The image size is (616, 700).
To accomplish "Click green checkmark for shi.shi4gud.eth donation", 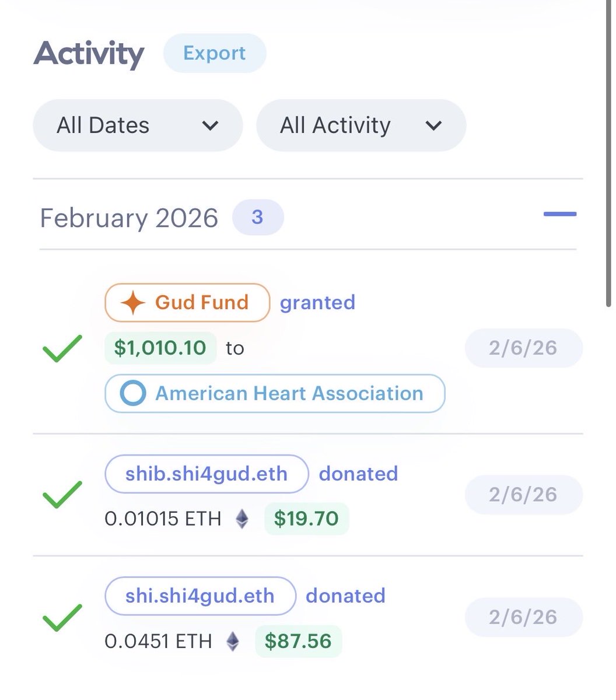I will click(x=62, y=617).
